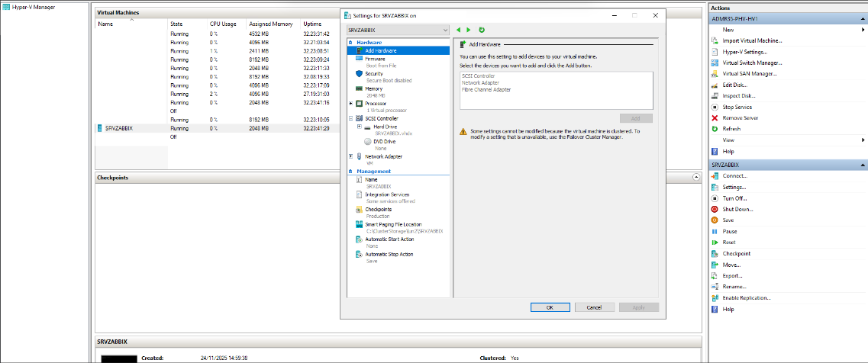Screen dimensions: 868x363
Task: Click the Integration Services icon
Action: click(359, 194)
